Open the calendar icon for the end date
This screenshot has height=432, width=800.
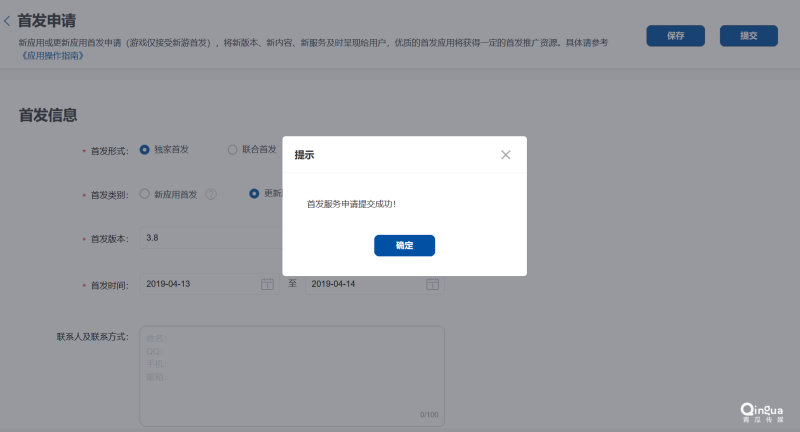tap(432, 284)
